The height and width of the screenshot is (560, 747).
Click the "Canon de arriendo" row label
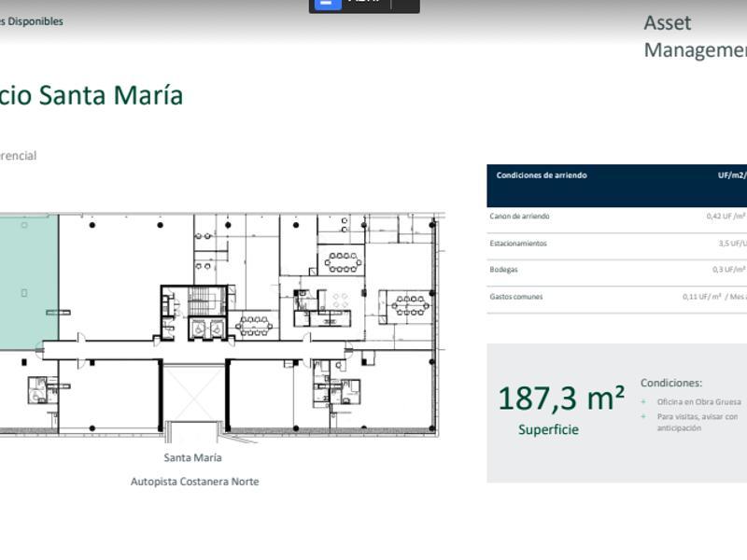[519, 217]
